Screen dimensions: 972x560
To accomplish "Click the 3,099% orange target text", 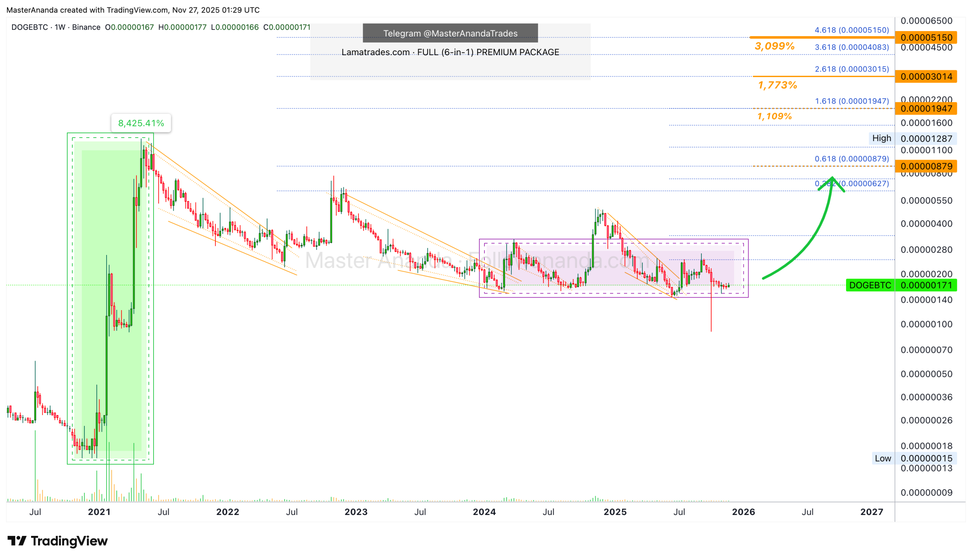I will (774, 46).
